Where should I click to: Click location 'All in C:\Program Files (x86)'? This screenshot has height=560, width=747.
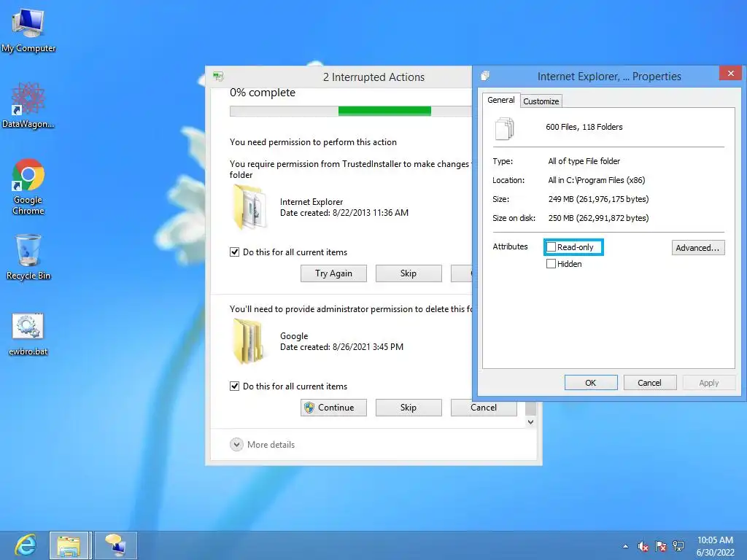(597, 180)
